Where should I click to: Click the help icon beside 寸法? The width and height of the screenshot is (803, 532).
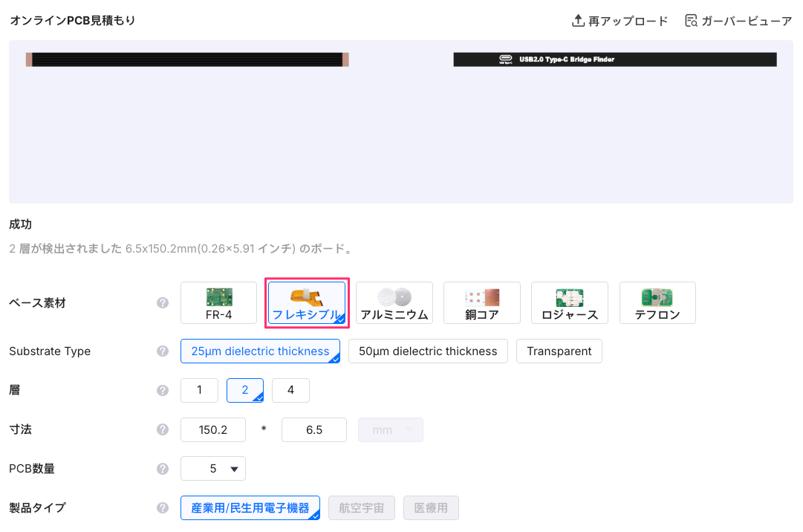click(x=163, y=429)
